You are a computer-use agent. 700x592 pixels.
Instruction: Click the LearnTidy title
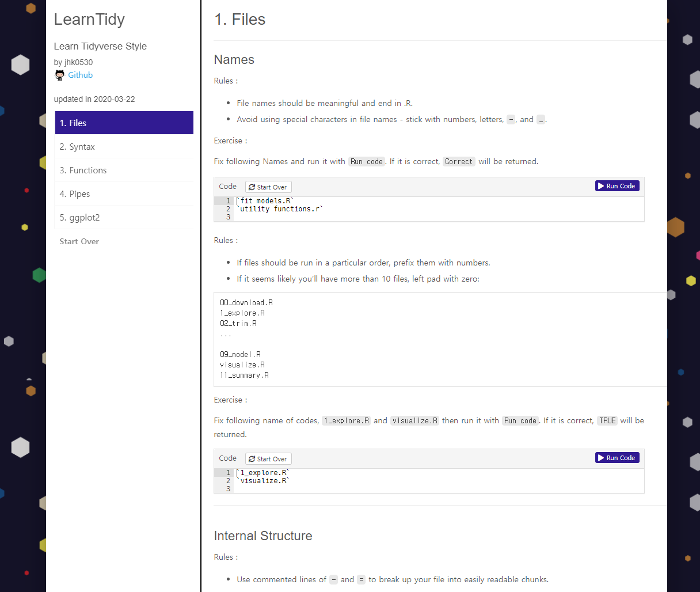89,20
